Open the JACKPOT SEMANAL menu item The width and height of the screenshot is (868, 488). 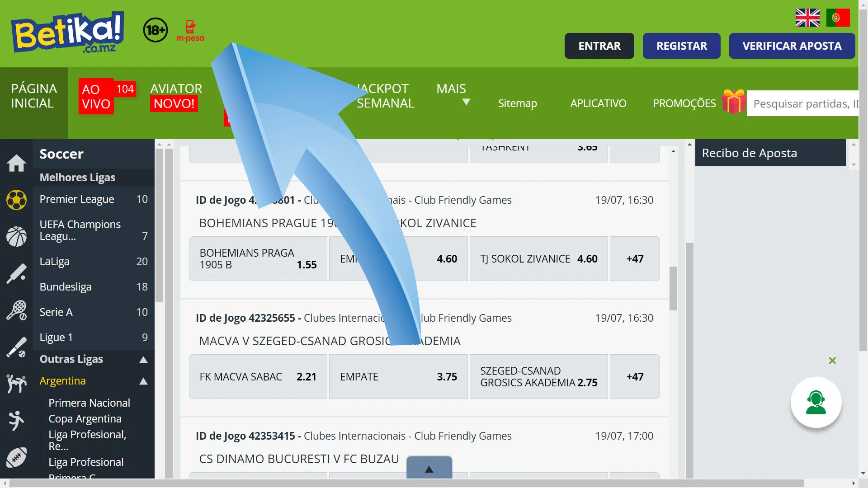click(385, 96)
